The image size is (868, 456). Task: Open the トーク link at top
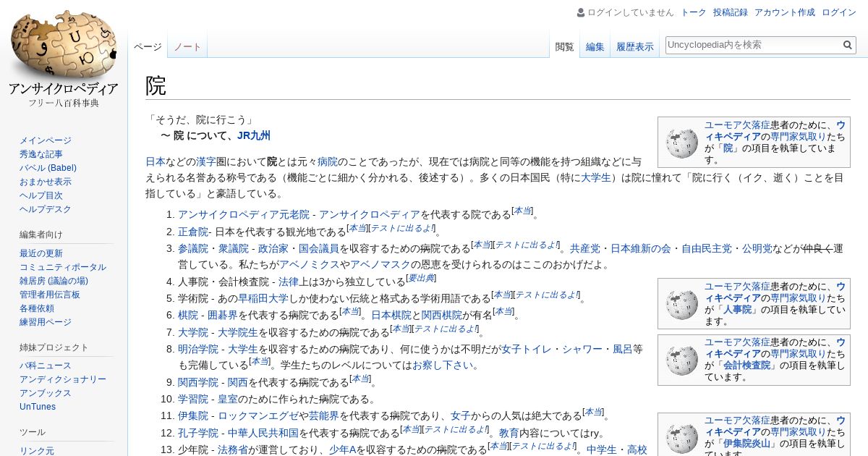pos(694,12)
